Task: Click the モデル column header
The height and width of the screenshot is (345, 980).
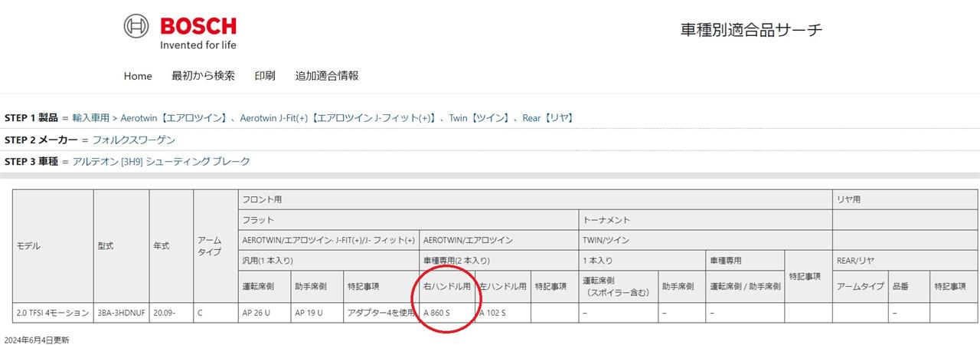Action: [53, 246]
